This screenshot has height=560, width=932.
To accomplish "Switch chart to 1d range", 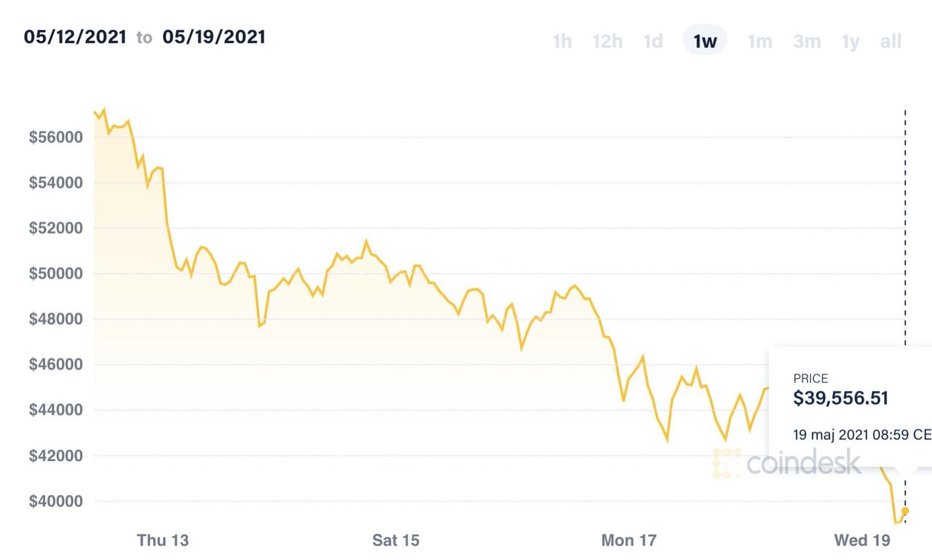I will point(653,41).
